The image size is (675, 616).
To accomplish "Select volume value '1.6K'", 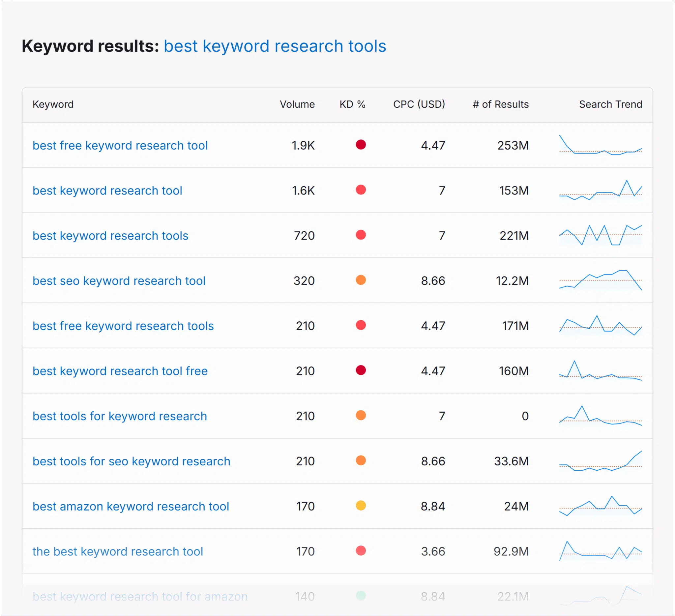I will pos(303,191).
